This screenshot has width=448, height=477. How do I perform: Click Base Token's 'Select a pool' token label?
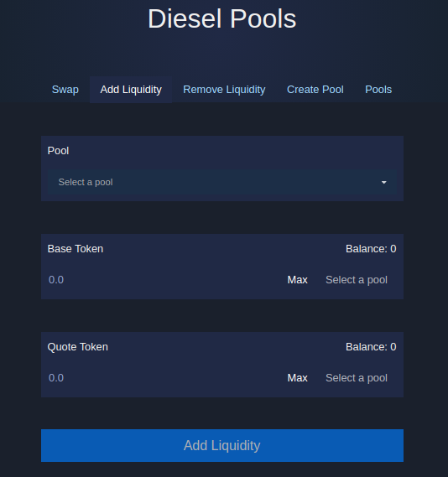click(357, 280)
